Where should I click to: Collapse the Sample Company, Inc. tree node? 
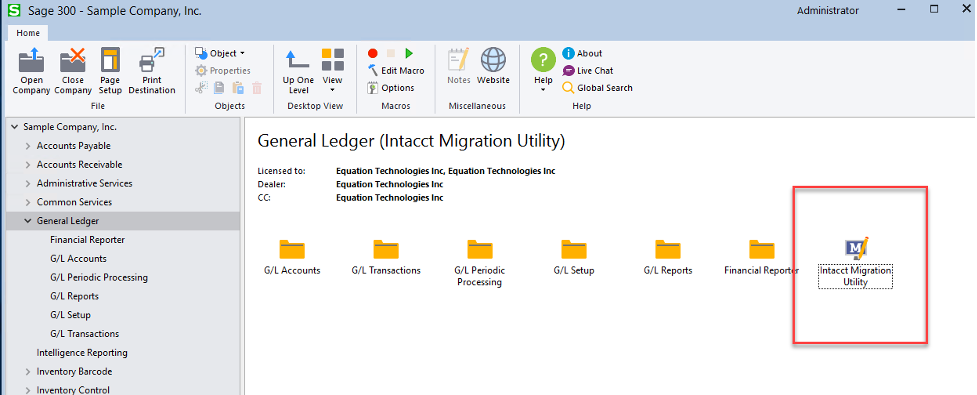[14, 127]
